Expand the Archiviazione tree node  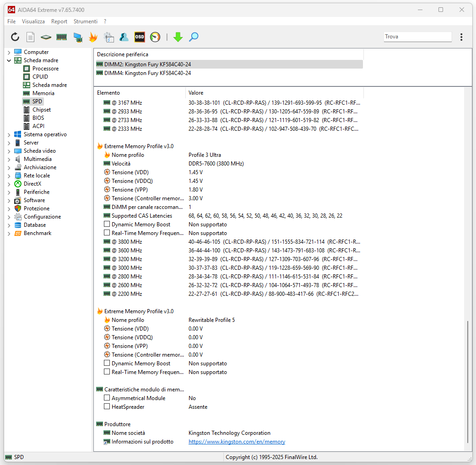coord(9,167)
